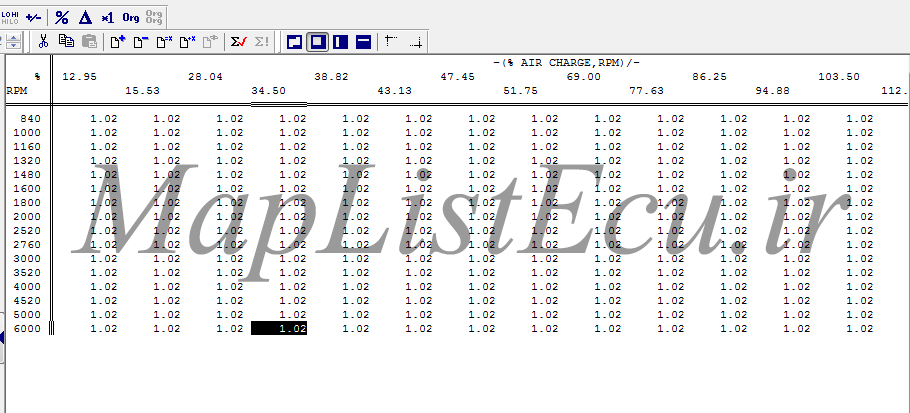This screenshot has width=910, height=413.
Task: Select axis value 69.00
Action: [584, 77]
